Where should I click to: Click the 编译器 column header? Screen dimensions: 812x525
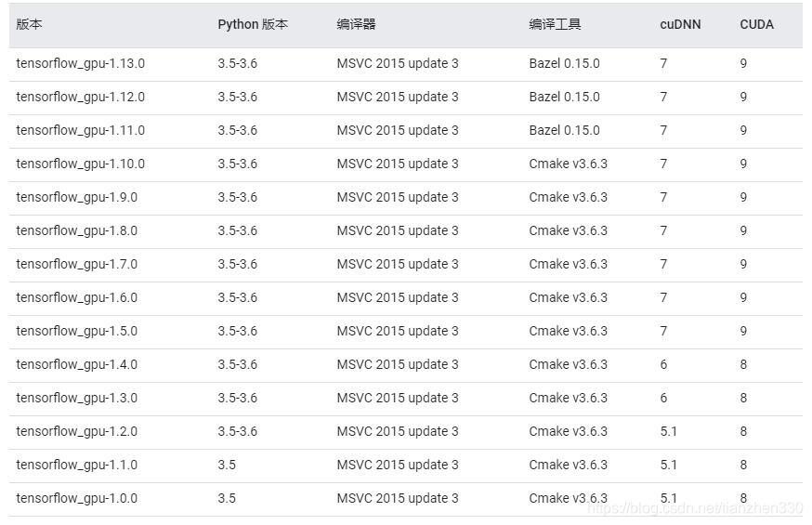(x=356, y=24)
